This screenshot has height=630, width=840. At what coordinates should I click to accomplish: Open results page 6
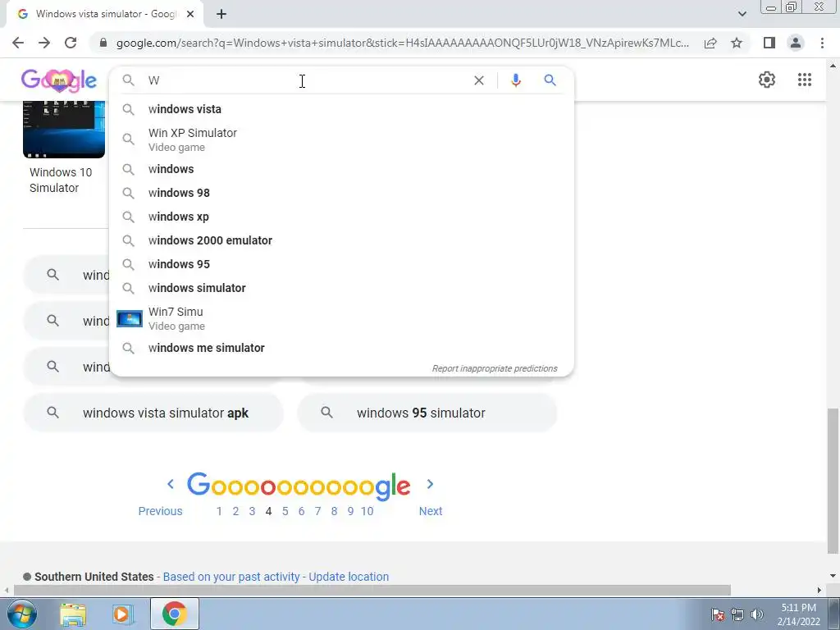pyautogui.click(x=302, y=511)
